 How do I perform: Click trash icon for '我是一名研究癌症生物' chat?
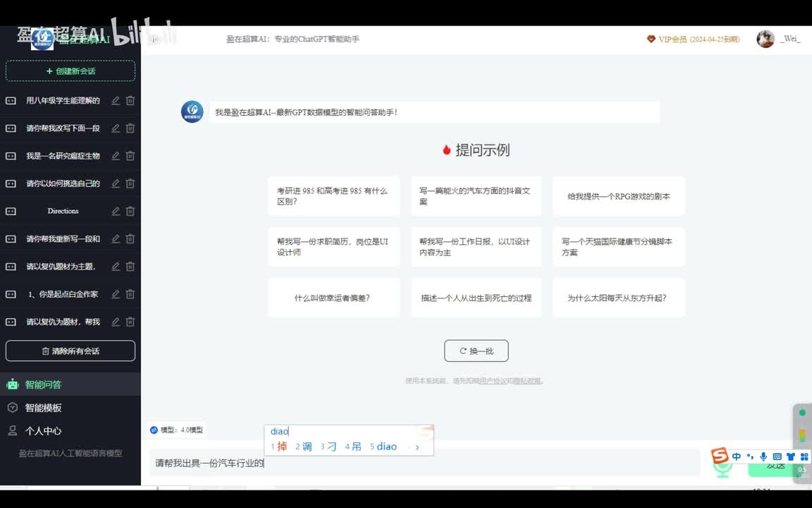(x=130, y=156)
